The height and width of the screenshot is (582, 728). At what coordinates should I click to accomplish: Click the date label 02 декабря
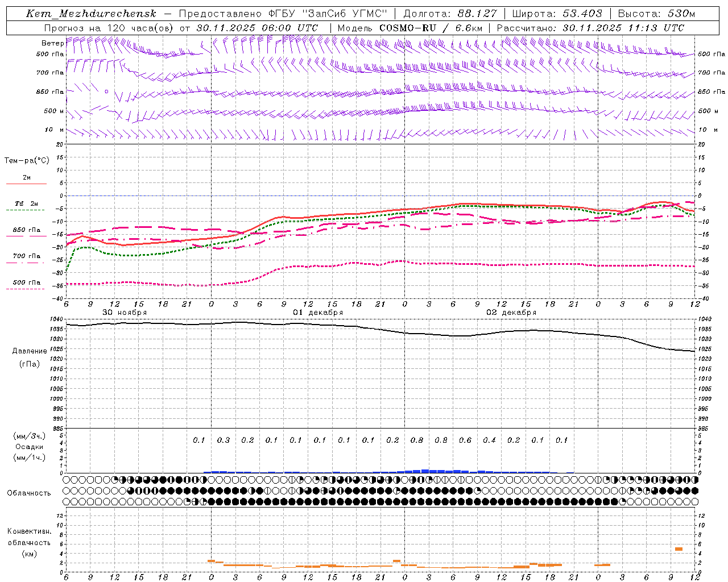[511, 313]
